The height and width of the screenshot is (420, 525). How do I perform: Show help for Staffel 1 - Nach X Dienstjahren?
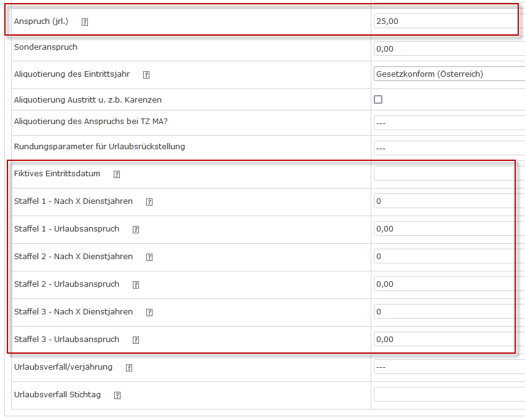tap(149, 202)
